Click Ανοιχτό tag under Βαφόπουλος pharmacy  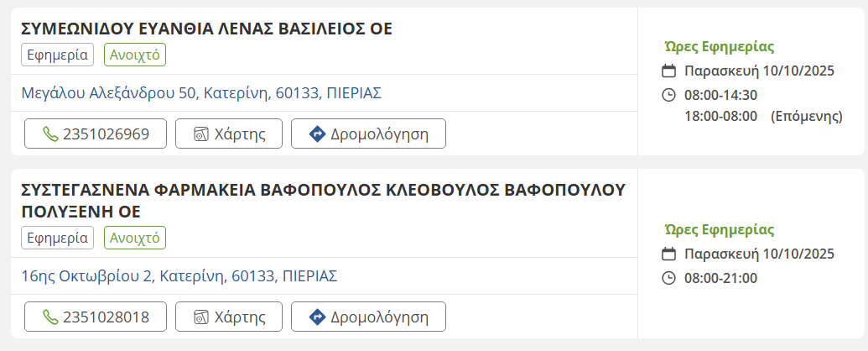135,238
